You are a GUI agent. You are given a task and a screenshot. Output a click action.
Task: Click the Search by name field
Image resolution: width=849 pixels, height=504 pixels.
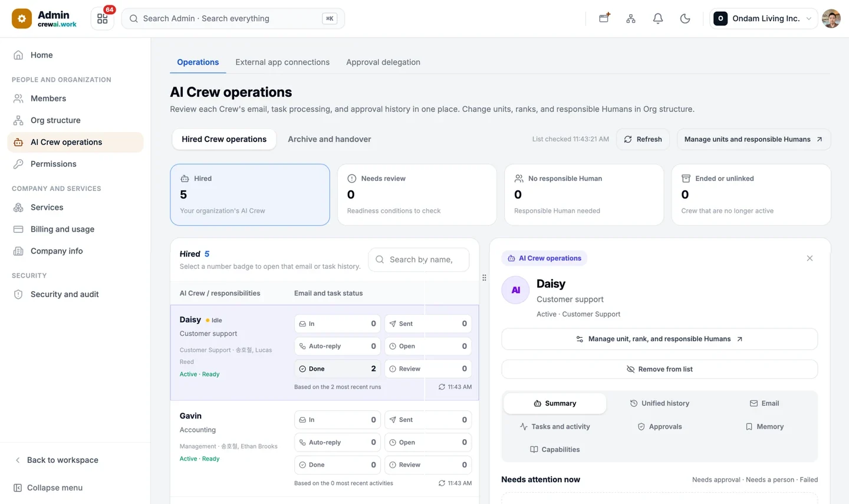coord(419,259)
